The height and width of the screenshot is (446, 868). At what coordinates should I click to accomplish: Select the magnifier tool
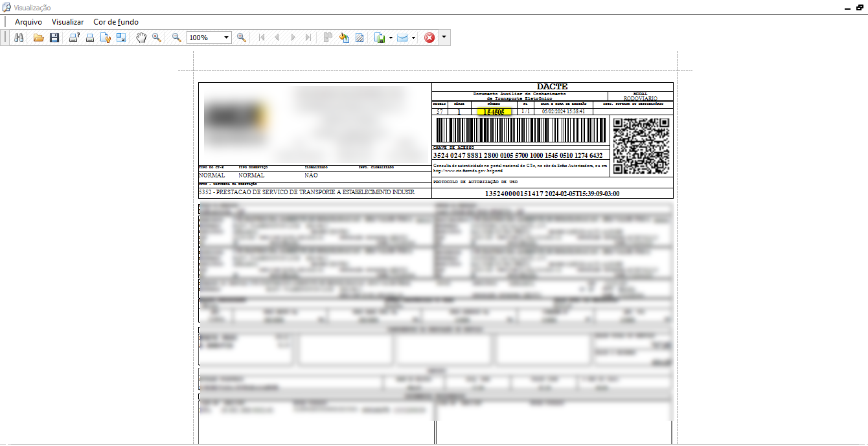click(x=157, y=38)
